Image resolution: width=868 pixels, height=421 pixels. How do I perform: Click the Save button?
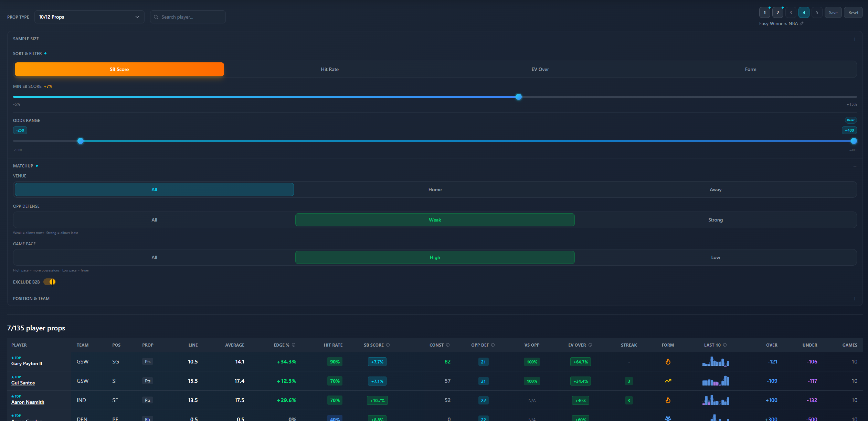(833, 12)
